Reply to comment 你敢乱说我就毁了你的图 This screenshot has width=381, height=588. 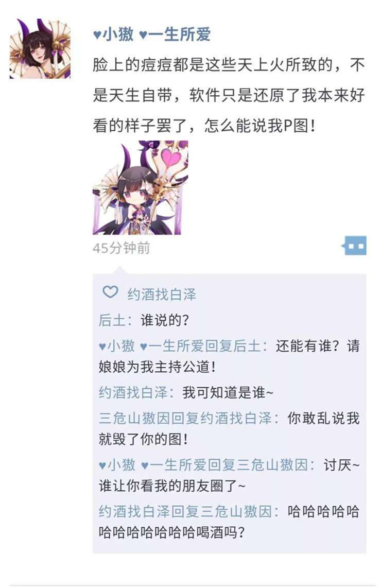pos(230,428)
